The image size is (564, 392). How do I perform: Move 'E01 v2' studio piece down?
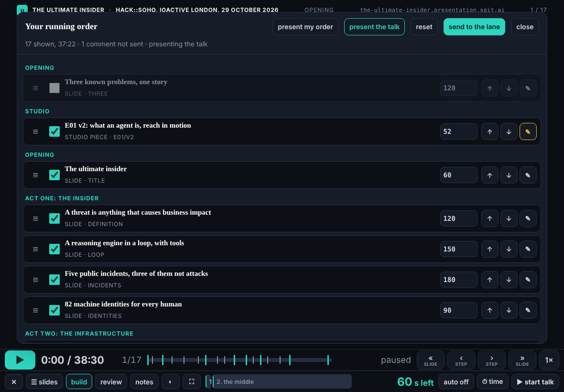pos(509,131)
